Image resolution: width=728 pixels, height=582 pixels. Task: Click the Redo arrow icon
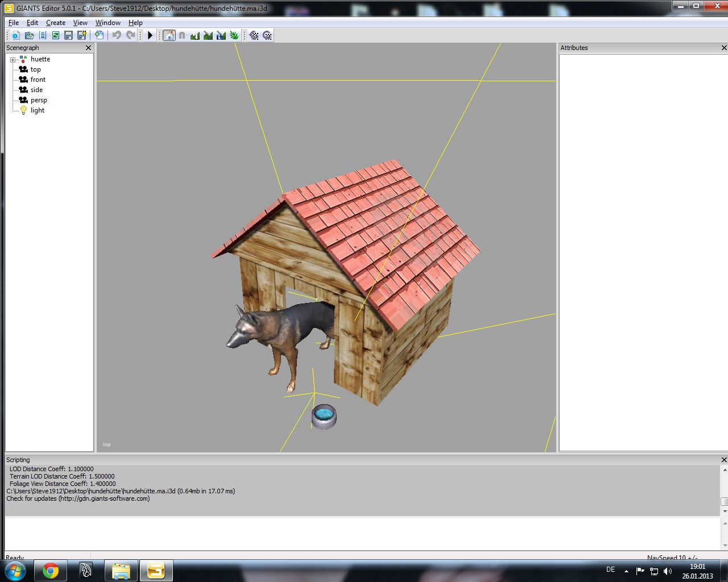130,35
